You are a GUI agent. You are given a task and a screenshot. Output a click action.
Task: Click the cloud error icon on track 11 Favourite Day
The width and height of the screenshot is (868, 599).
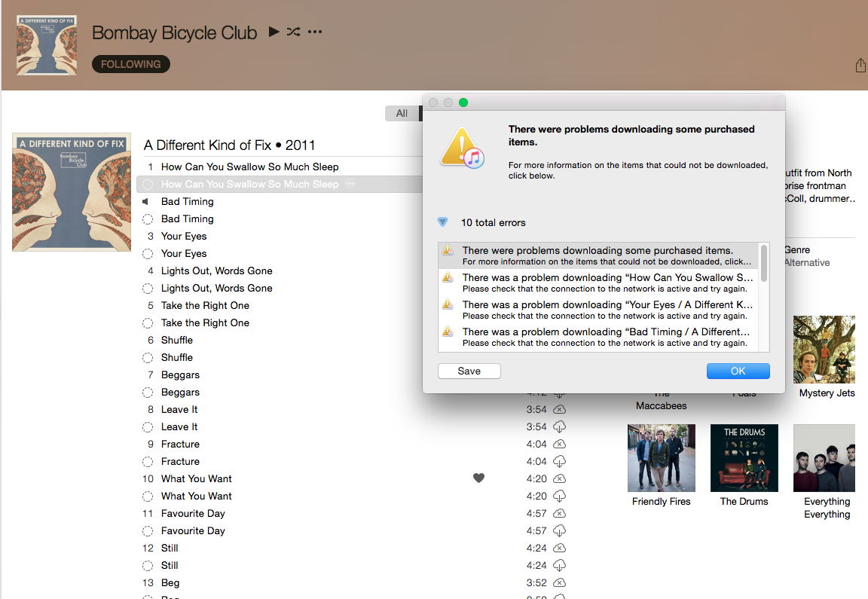click(560, 514)
